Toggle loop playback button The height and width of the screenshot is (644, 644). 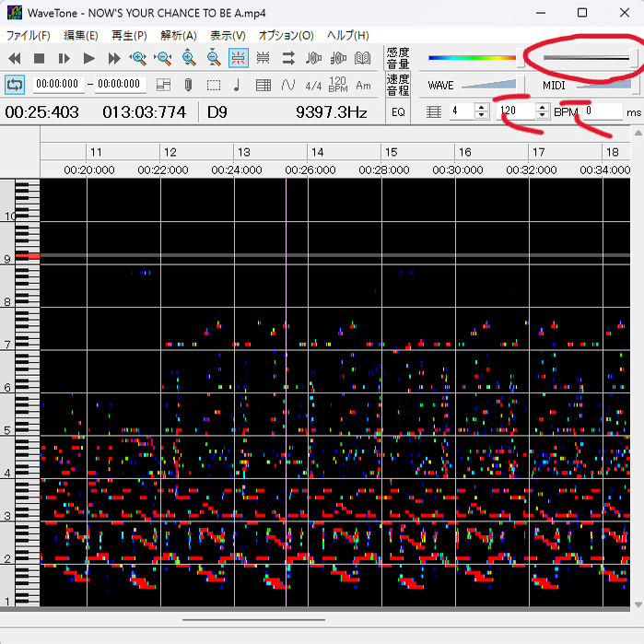click(15, 85)
